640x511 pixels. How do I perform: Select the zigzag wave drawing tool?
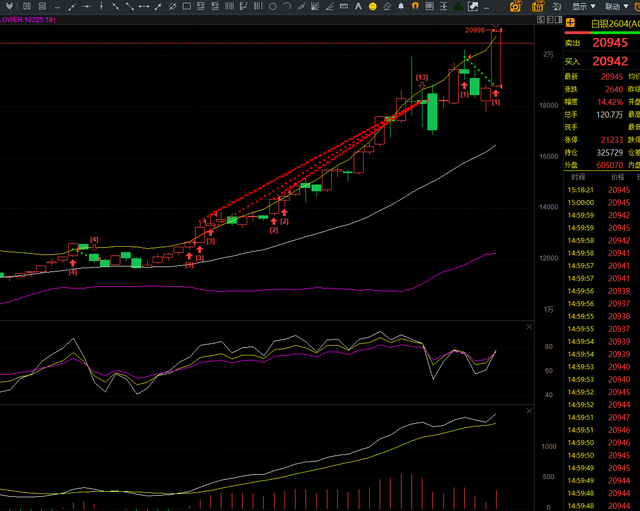[x=301, y=6]
